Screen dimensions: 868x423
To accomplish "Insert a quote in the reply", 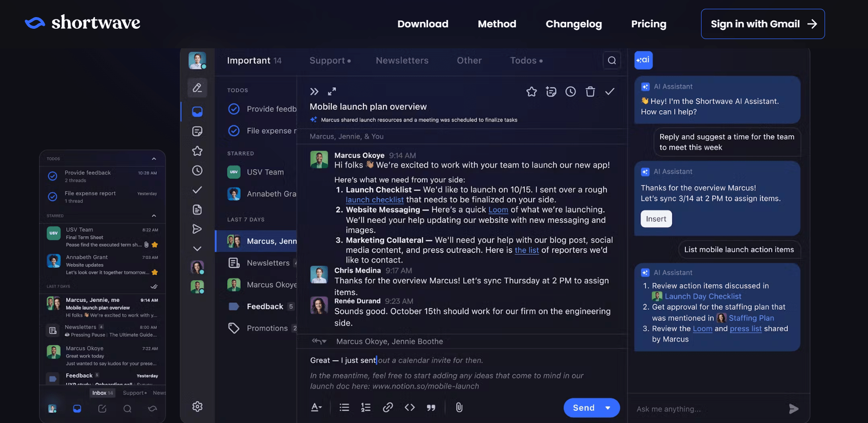I will pyautogui.click(x=431, y=408).
